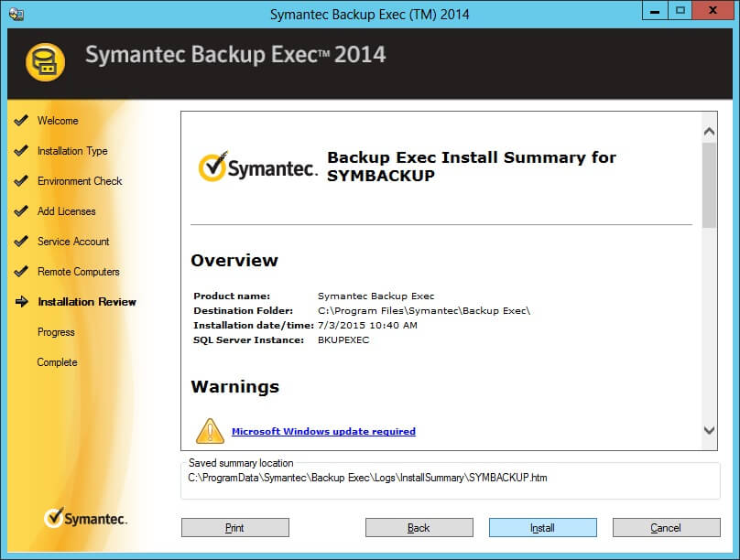The image size is (740, 560).
Task: Select the Remote Computers step
Action: point(79,272)
